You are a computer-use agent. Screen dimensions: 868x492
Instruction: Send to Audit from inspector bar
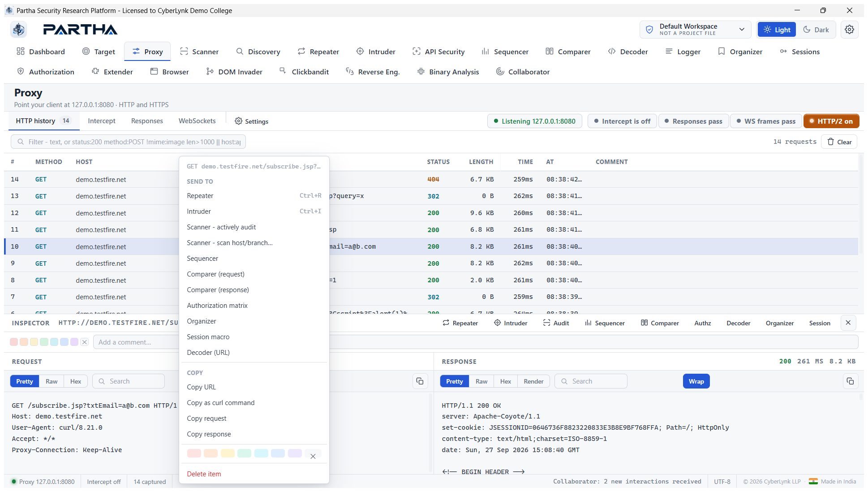(556, 323)
